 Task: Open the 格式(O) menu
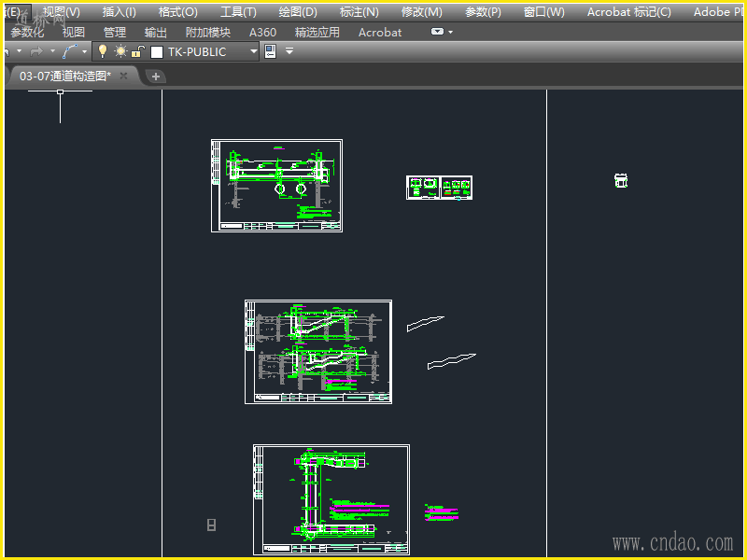[x=177, y=12]
